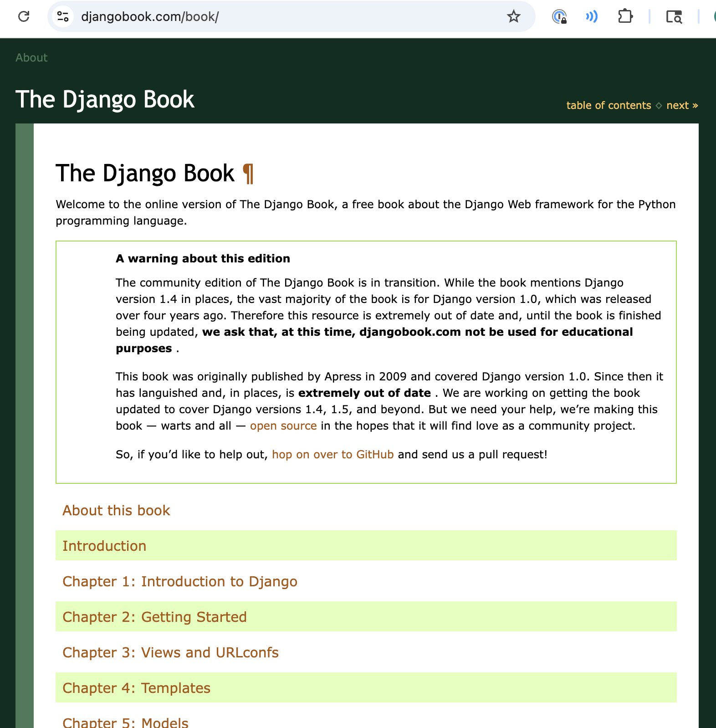The height and width of the screenshot is (728, 716).
Task: Open the About this book entry
Action: [x=116, y=510]
